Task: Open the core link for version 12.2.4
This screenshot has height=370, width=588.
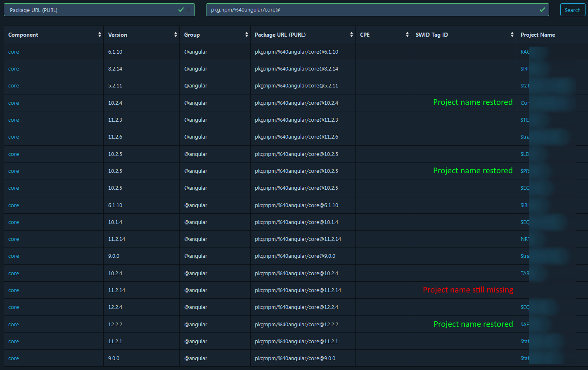Action: (13, 307)
